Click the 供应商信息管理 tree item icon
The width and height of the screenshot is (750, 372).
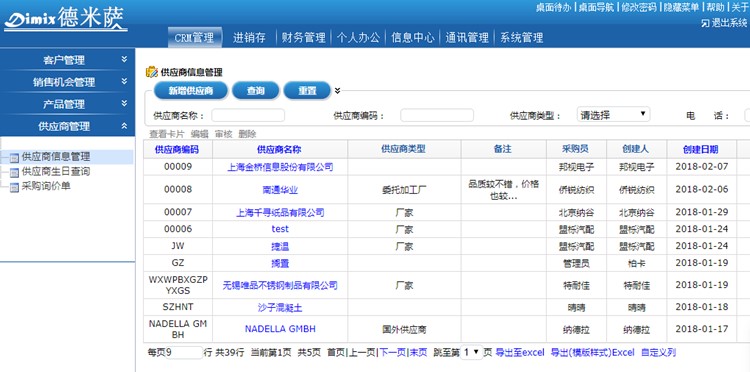pyautogui.click(x=14, y=157)
